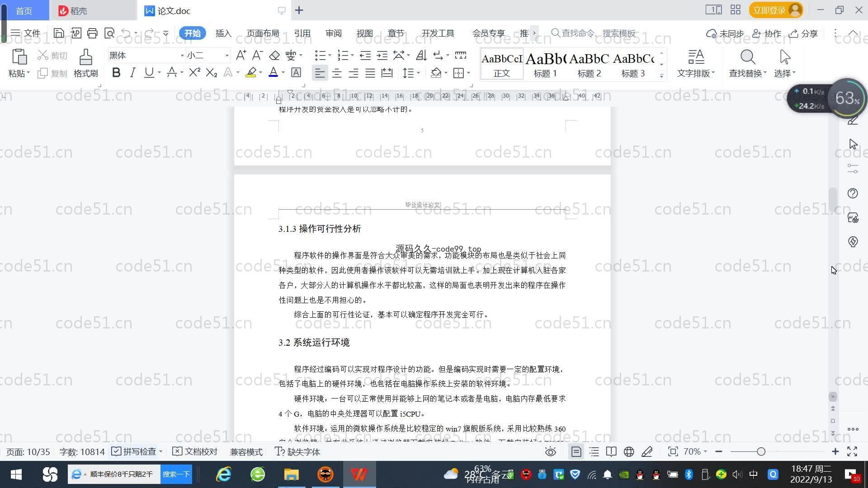Decrease paragraph indent
The image size is (868, 488).
click(365, 55)
